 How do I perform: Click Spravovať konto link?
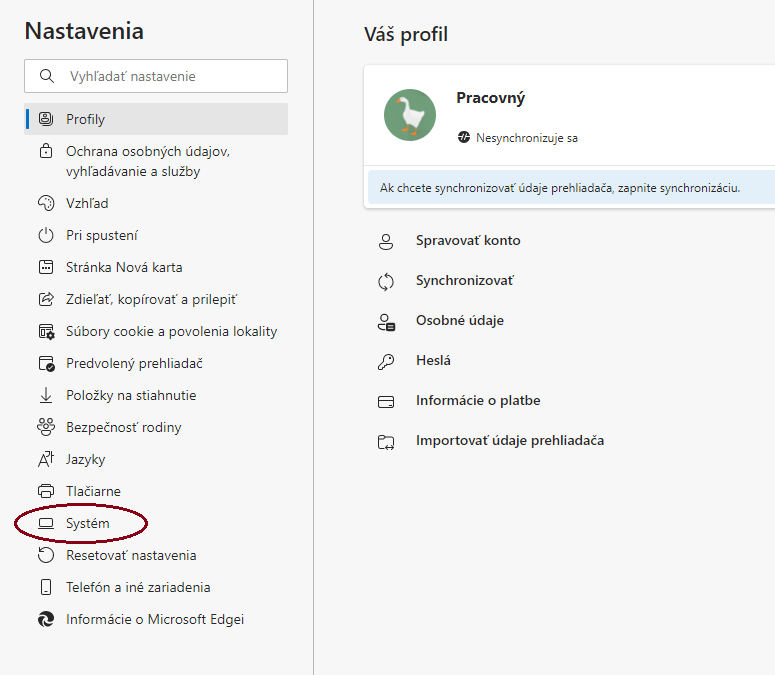coord(468,241)
